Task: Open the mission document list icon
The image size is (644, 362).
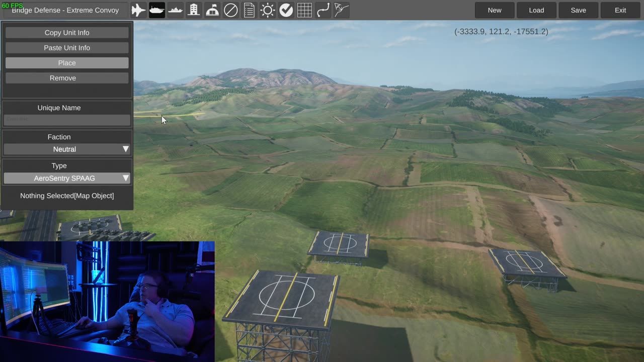Action: 249,10
